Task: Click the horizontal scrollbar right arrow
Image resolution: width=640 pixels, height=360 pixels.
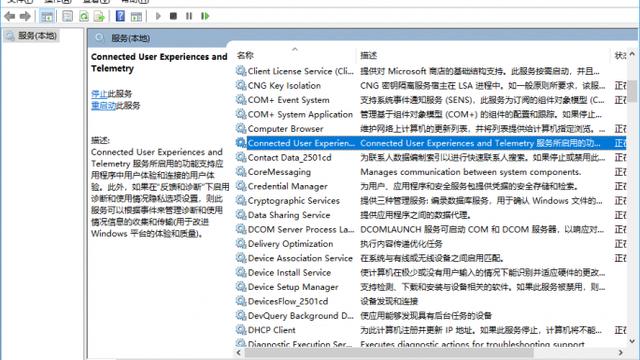Action: [x=620, y=352]
